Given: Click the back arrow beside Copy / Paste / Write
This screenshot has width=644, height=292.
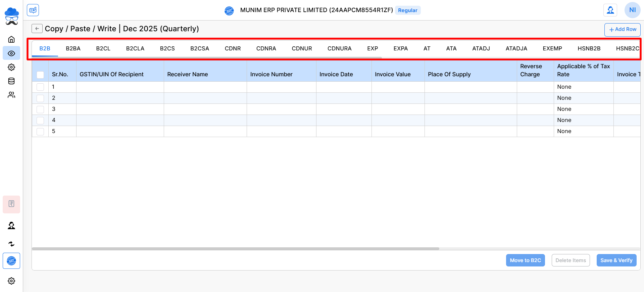Looking at the screenshot, I should pyautogui.click(x=37, y=29).
